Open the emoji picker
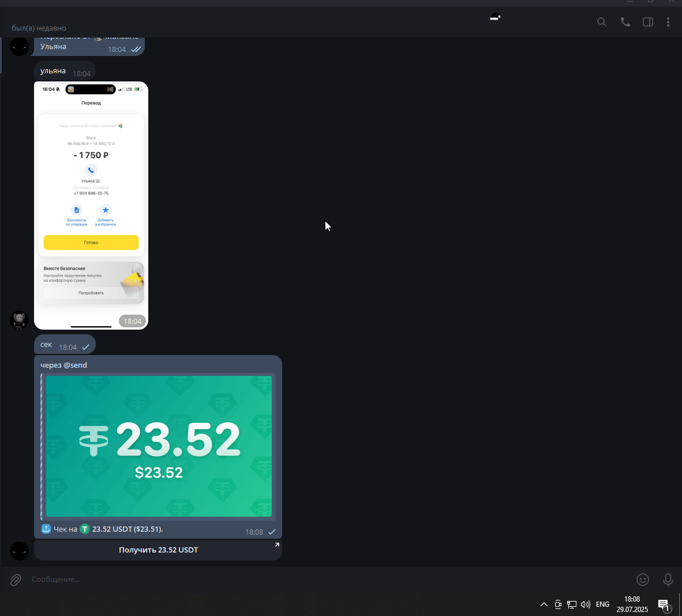The image size is (682, 616). [642, 580]
